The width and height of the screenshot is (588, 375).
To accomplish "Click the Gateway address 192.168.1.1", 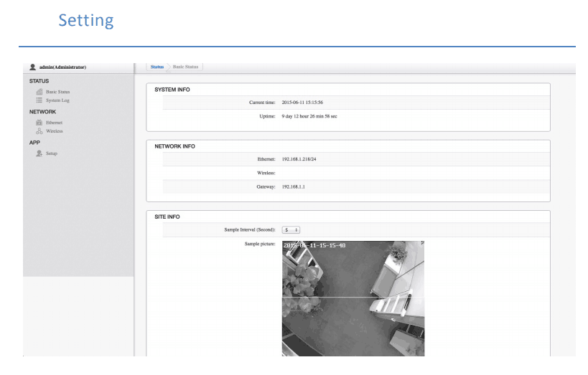I will pyautogui.click(x=293, y=186).
